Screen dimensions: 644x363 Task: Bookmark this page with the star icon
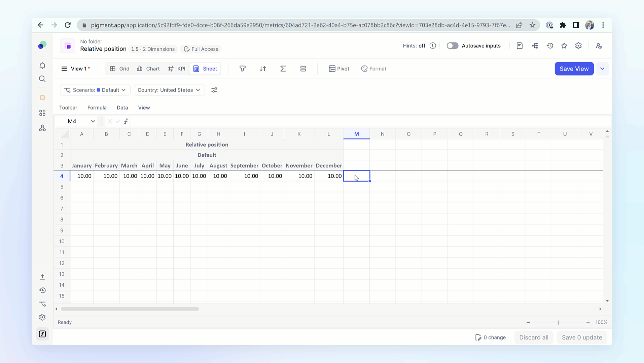[x=532, y=25]
